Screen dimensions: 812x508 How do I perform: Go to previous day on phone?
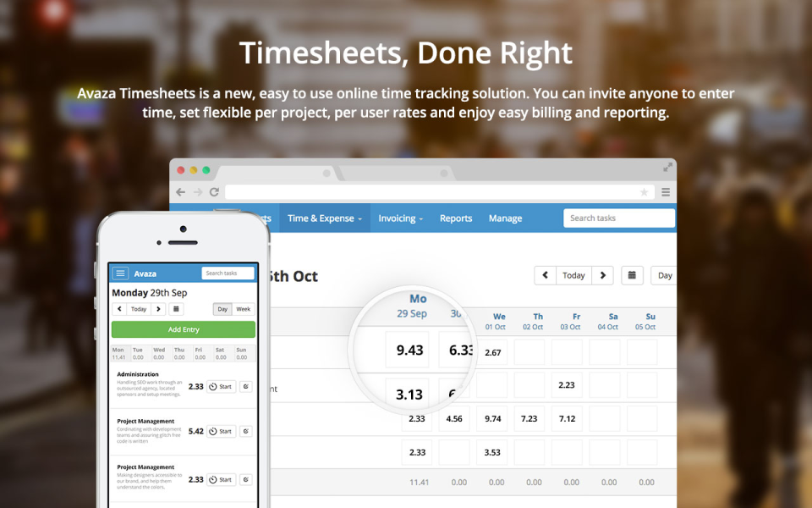click(119, 309)
